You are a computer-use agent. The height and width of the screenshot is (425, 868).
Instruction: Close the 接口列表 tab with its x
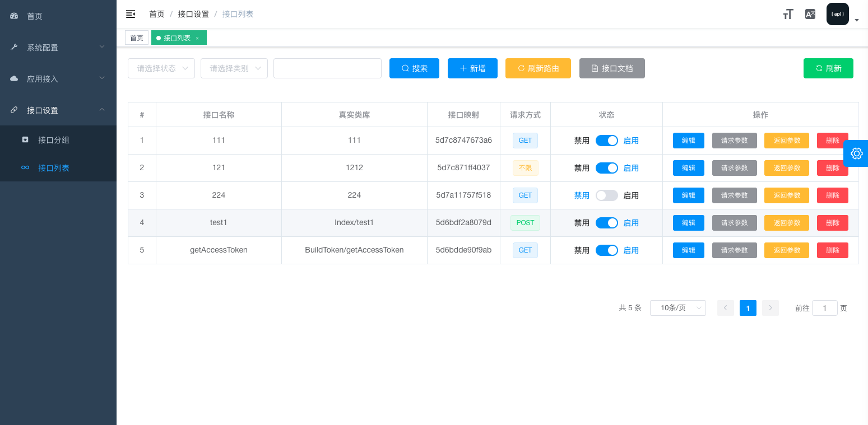(x=197, y=38)
